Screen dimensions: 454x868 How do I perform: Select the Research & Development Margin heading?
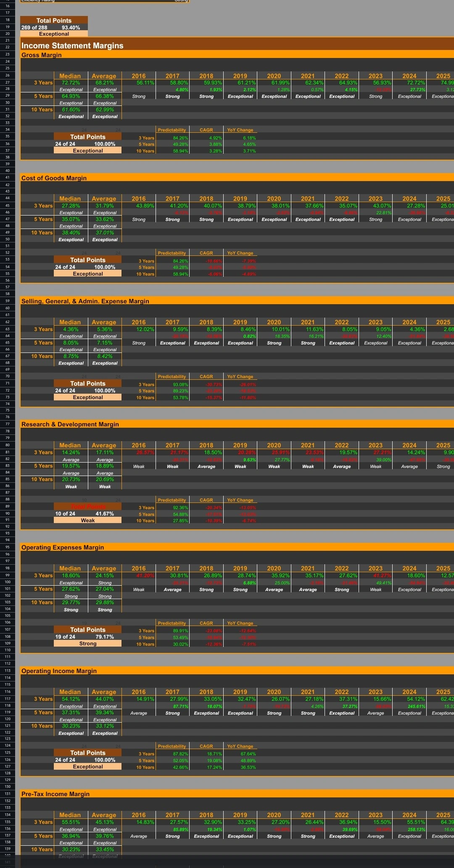click(70, 424)
